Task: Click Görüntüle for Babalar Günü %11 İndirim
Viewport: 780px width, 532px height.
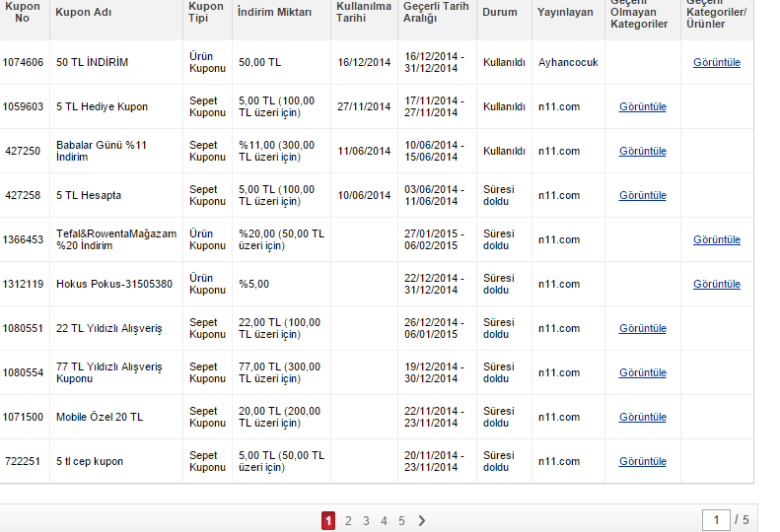Action: pos(642,151)
